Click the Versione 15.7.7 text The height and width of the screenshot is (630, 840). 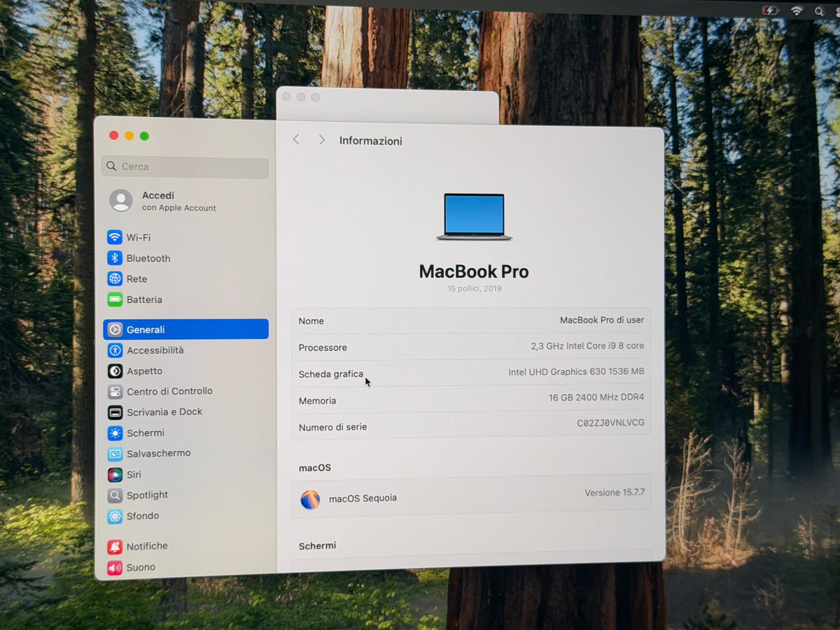coord(615,493)
